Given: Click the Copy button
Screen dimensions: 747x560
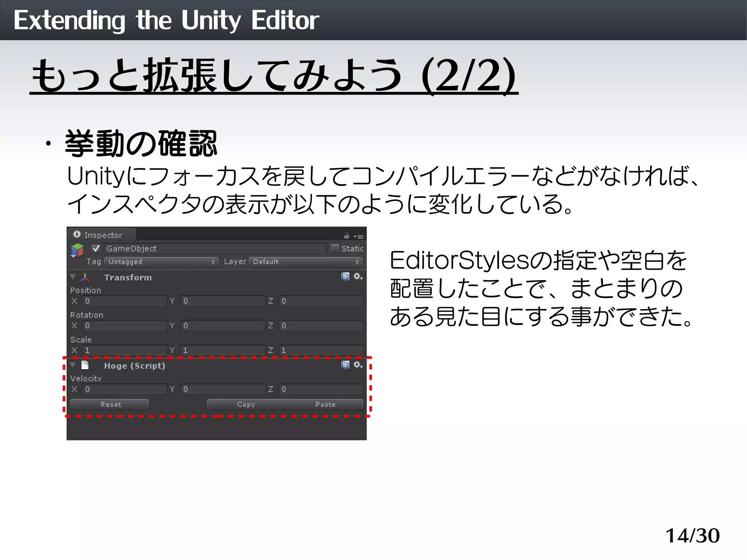Looking at the screenshot, I should (246, 404).
